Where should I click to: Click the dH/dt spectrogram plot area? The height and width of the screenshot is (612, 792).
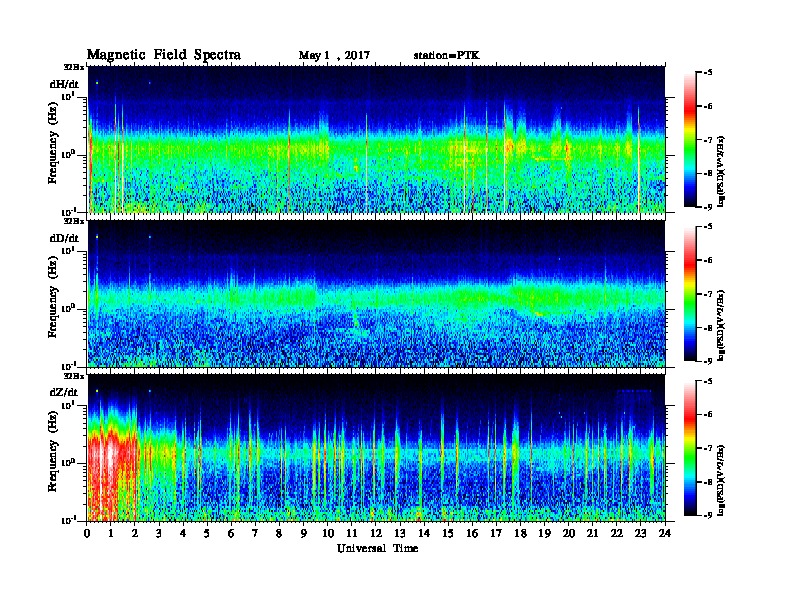point(377,139)
